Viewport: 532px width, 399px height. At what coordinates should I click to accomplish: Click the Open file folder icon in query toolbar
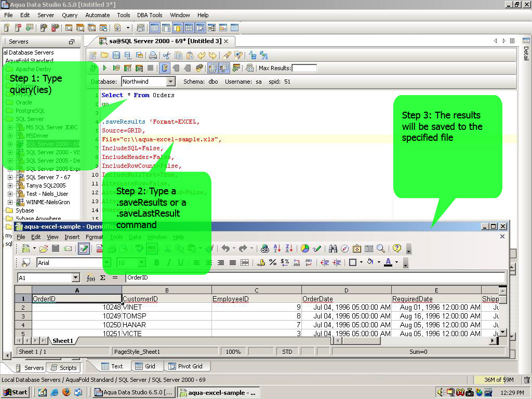click(104, 55)
